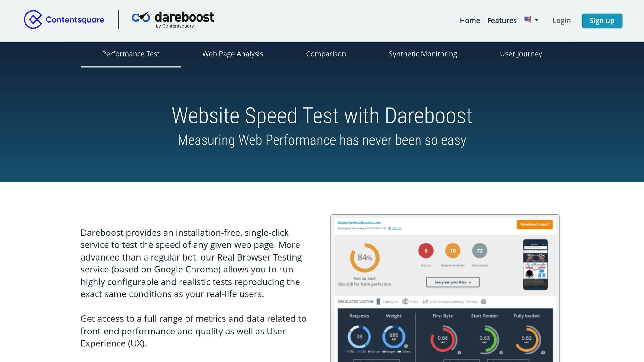
Task: Click the Not so bad! score caption
Action: [x=365, y=278]
